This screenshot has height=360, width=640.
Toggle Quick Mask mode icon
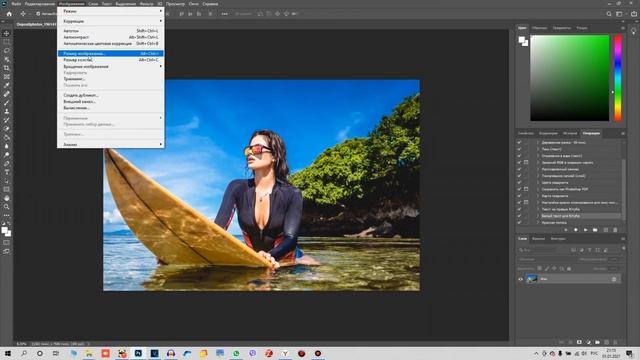click(x=6, y=242)
